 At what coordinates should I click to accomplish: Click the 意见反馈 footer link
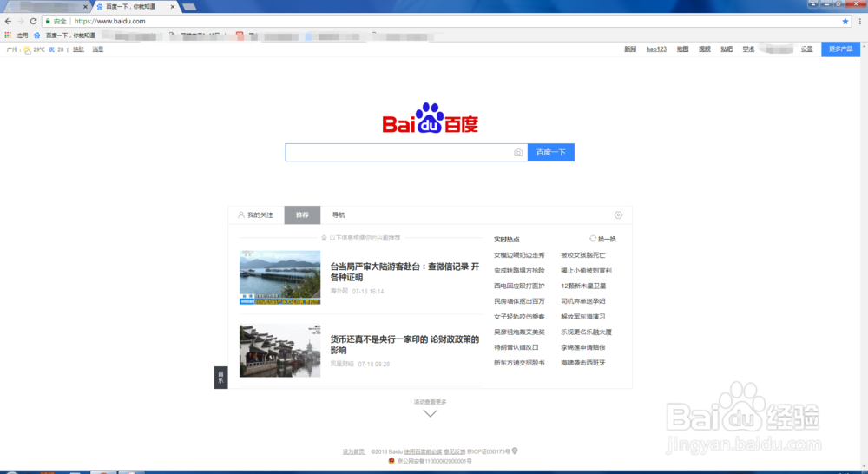click(x=455, y=451)
